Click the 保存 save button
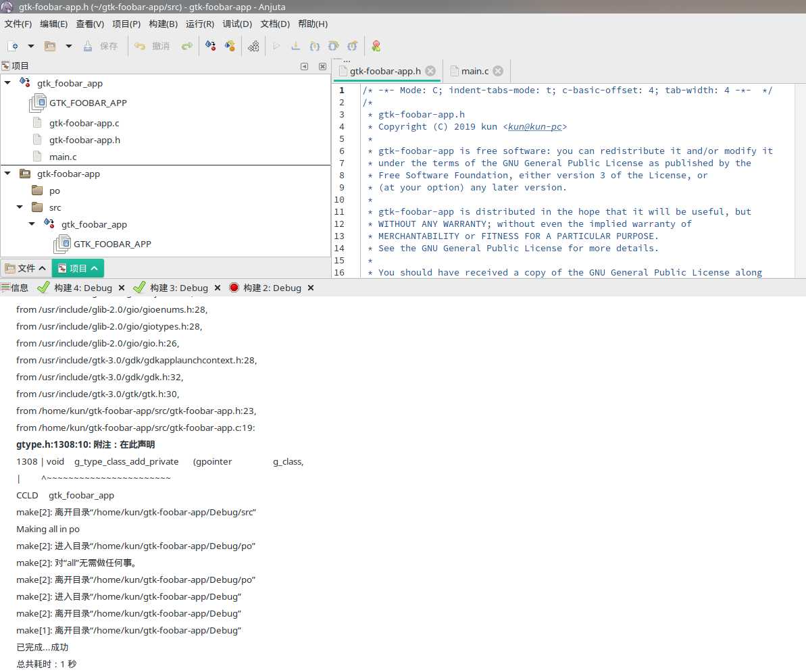The image size is (806, 672). click(101, 46)
